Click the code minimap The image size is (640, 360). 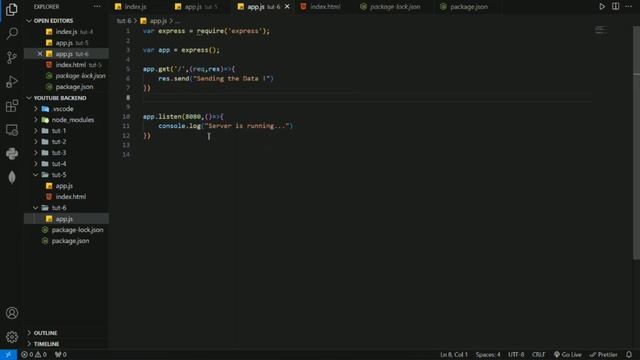click(601, 30)
